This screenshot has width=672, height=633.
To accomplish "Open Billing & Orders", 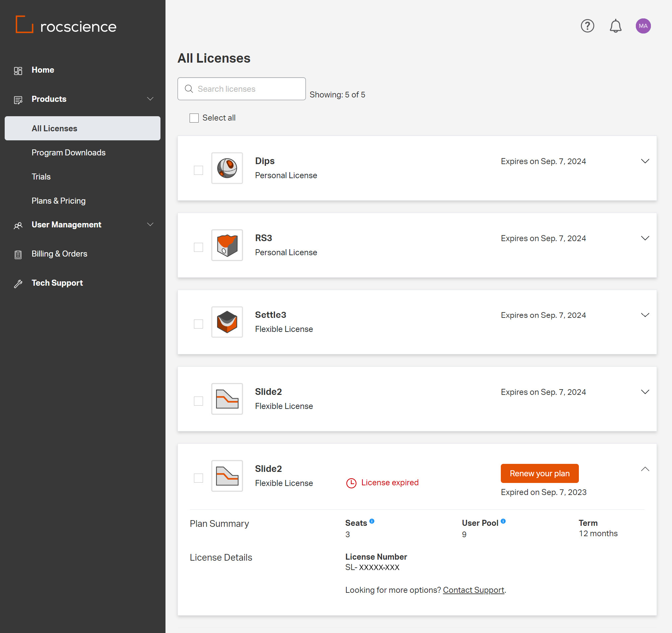I will tap(60, 254).
